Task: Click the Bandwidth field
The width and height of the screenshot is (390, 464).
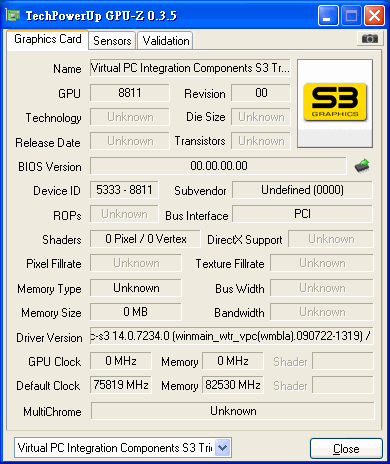Action: 322,312
